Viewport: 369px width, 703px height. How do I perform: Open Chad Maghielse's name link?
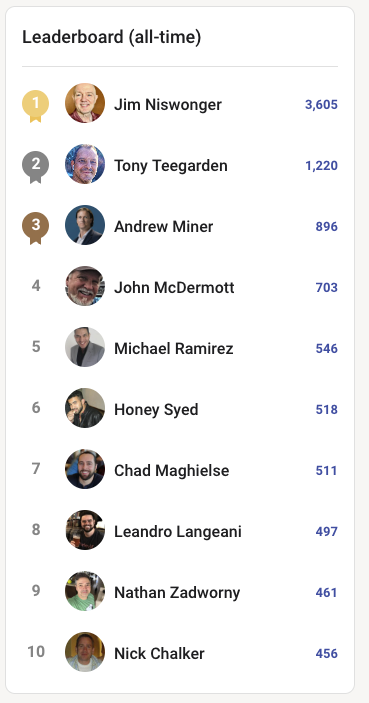pos(172,470)
